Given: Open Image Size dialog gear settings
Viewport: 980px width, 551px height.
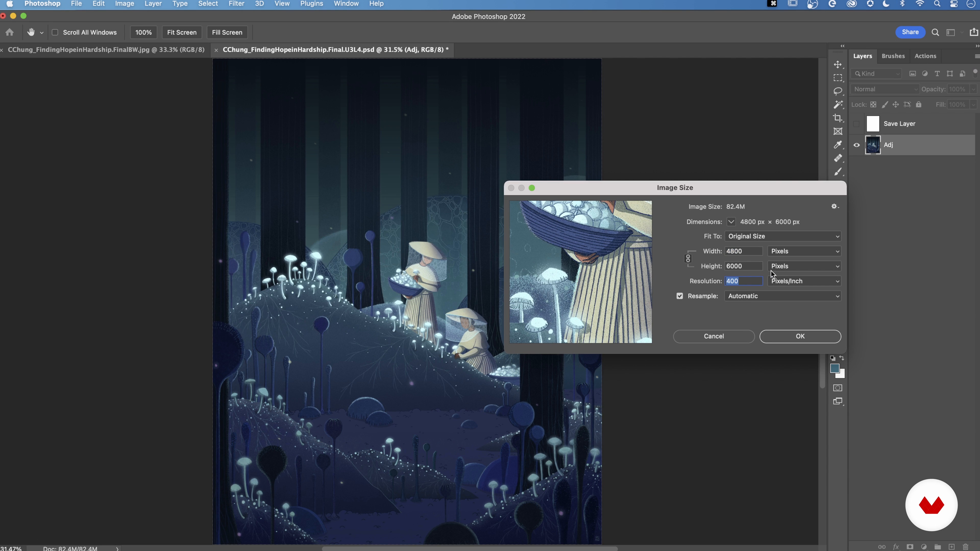Looking at the screenshot, I should (835, 206).
